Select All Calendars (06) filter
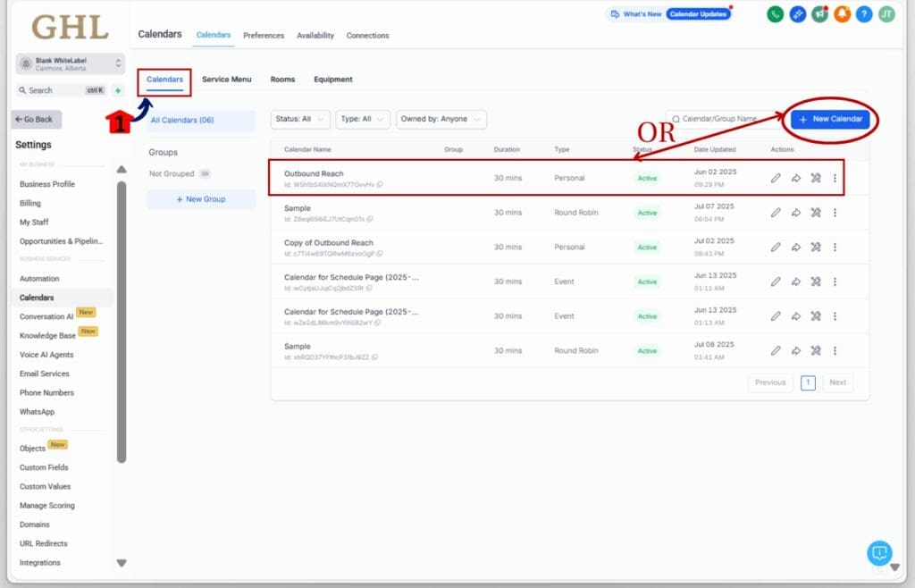The image size is (915, 588). pyautogui.click(x=201, y=120)
